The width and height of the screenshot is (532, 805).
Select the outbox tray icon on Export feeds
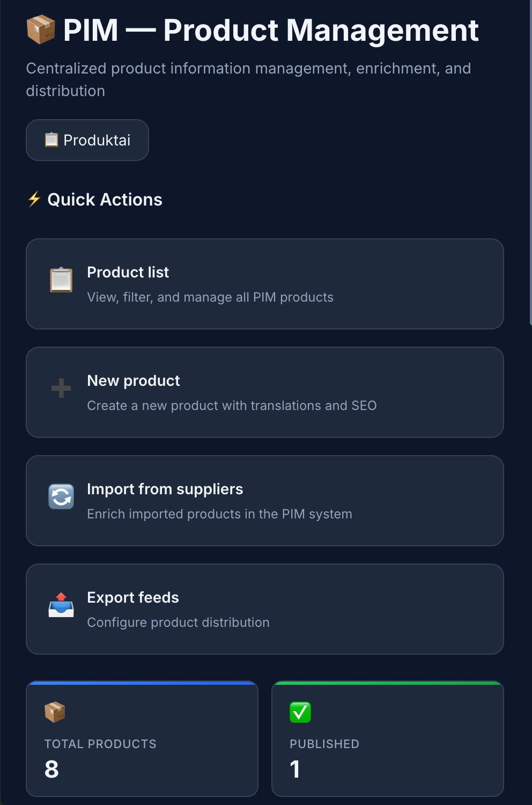[61, 605]
